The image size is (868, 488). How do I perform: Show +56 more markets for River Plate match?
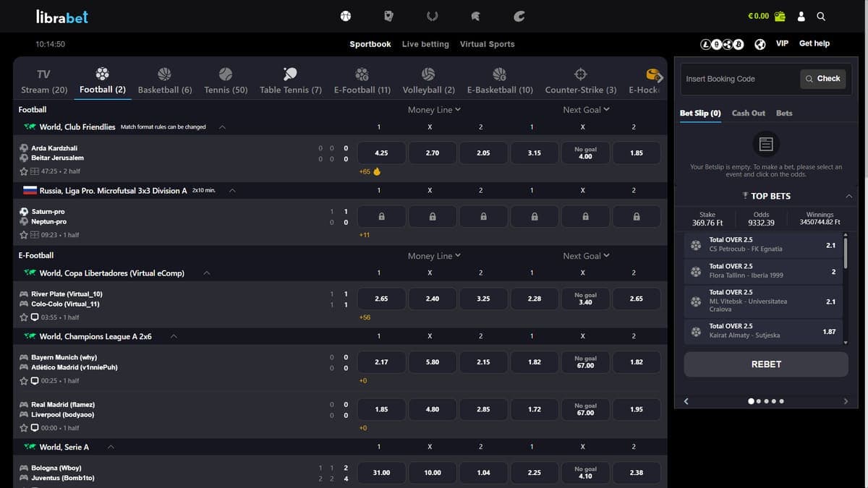365,317
